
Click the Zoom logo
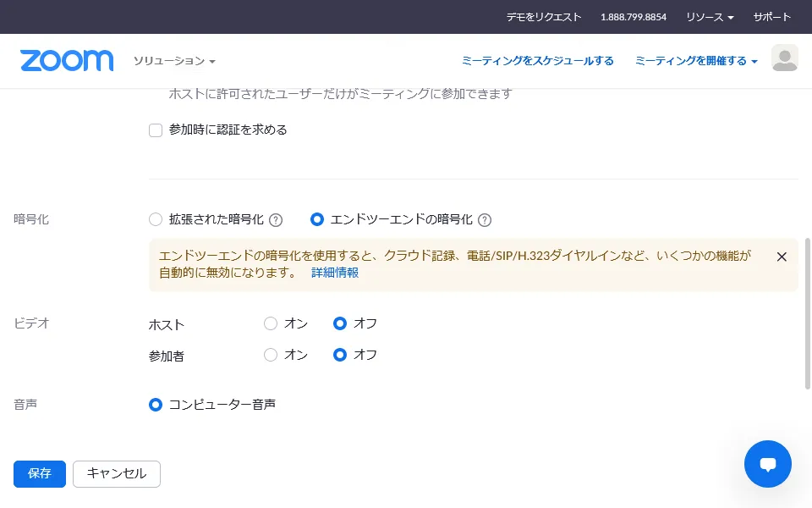(67, 61)
